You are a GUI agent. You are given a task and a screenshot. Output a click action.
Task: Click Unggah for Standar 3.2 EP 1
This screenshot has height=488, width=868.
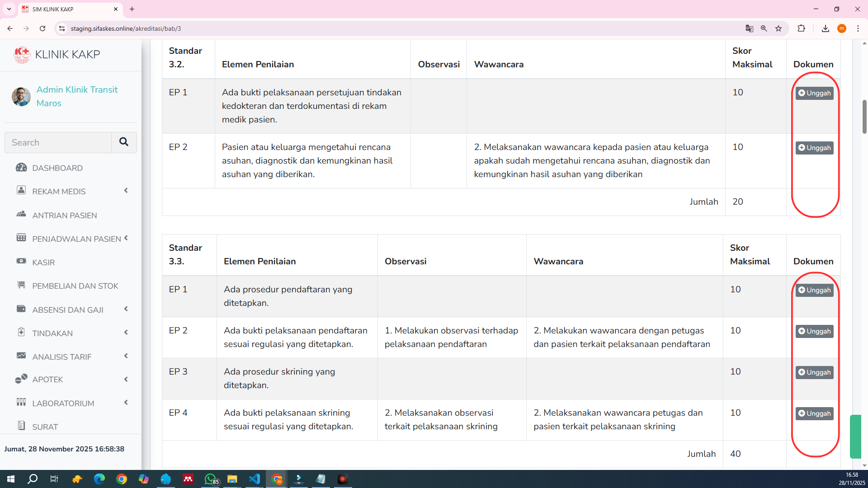click(814, 93)
